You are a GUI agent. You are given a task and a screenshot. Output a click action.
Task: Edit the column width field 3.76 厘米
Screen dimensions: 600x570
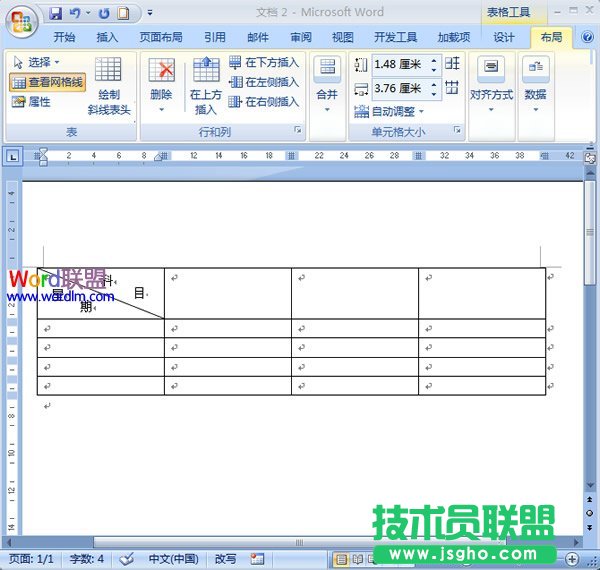point(399,89)
